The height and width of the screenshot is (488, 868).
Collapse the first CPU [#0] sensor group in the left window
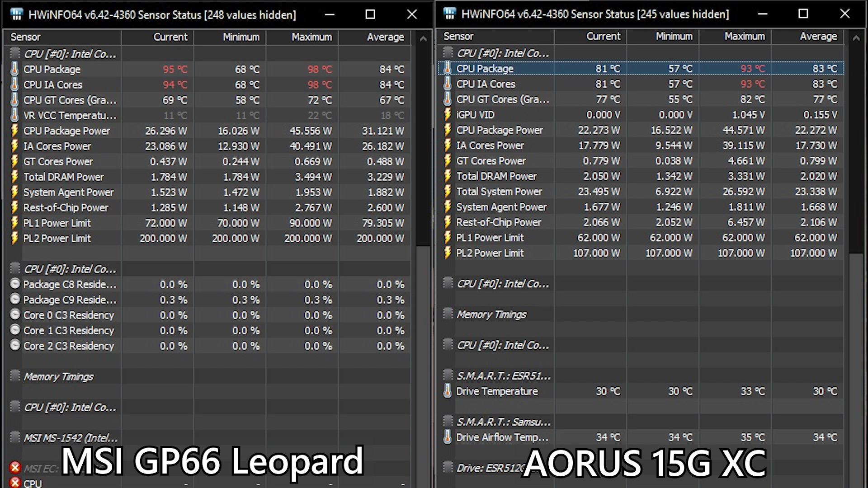15,53
